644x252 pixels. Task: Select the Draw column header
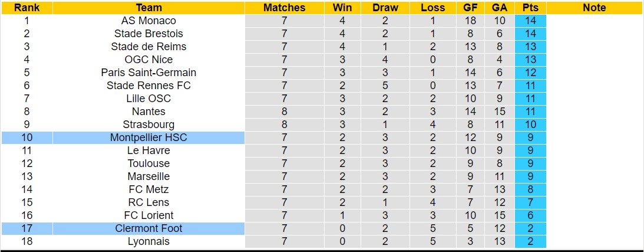(385, 8)
